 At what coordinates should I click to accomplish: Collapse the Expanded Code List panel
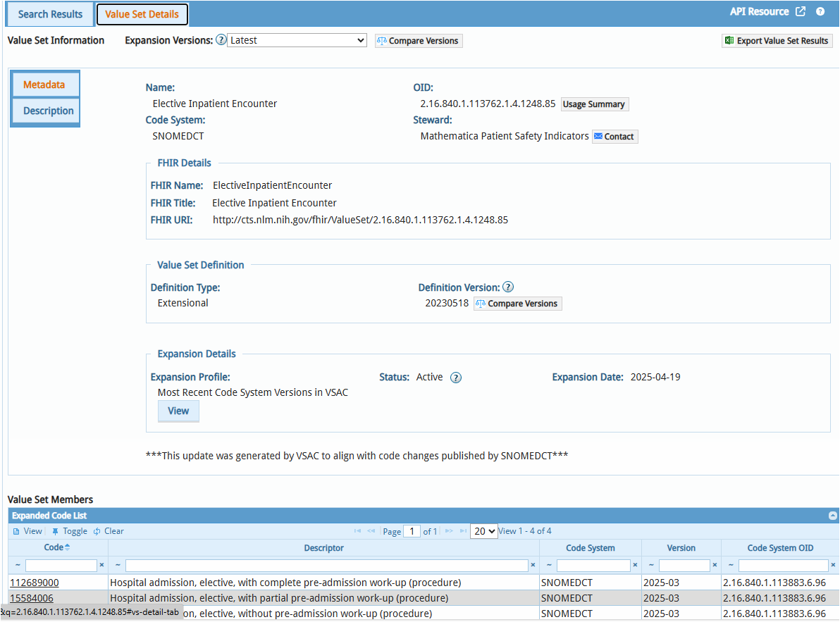coord(832,516)
